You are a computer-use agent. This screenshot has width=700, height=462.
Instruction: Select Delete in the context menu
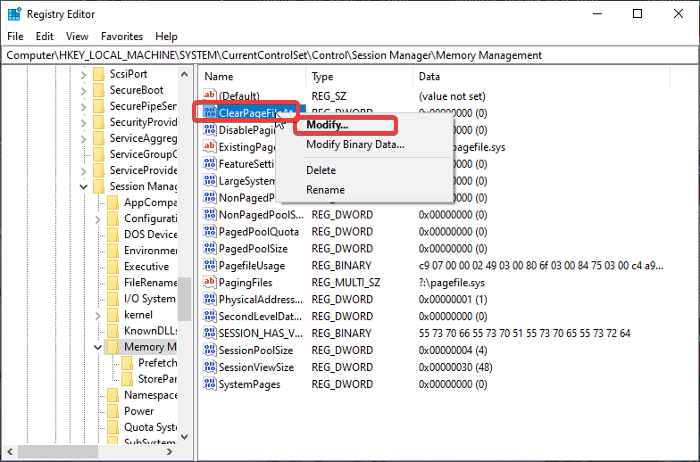coord(321,170)
